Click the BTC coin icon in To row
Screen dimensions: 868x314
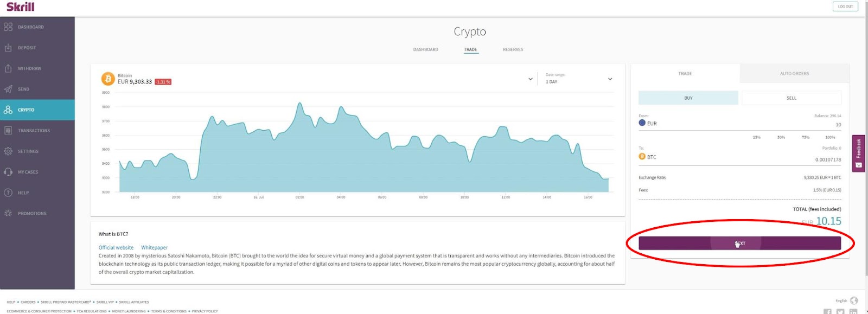(x=642, y=157)
